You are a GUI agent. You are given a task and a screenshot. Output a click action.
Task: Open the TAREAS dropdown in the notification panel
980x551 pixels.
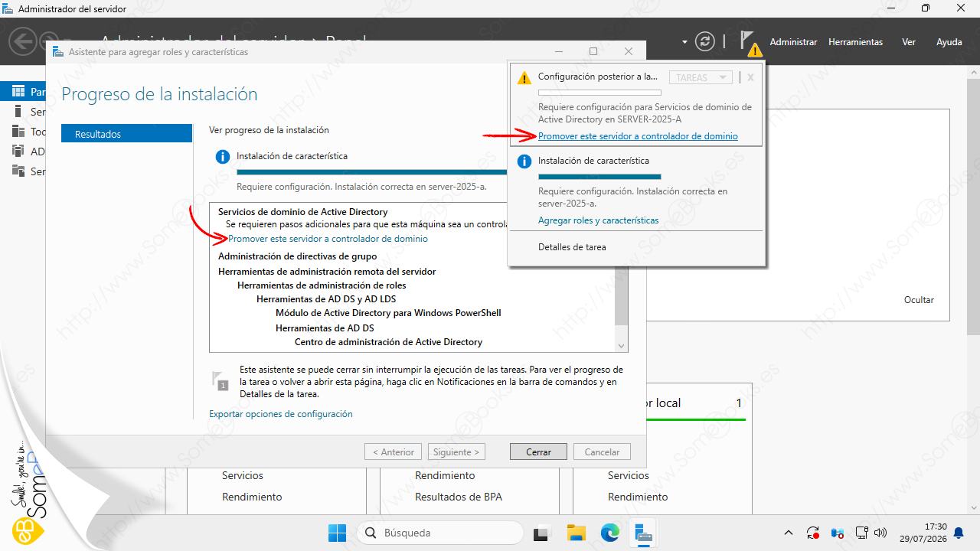[701, 78]
